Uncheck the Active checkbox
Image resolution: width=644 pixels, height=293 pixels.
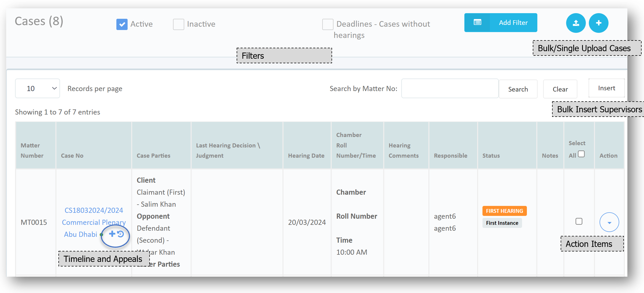(122, 24)
